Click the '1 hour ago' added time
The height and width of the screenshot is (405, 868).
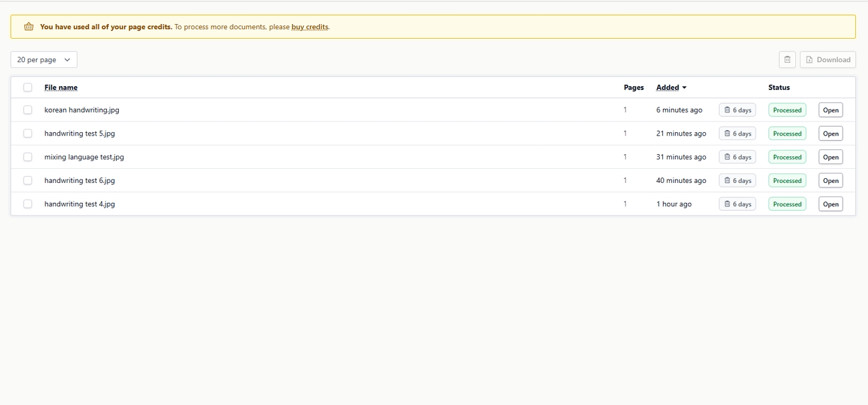click(x=674, y=204)
